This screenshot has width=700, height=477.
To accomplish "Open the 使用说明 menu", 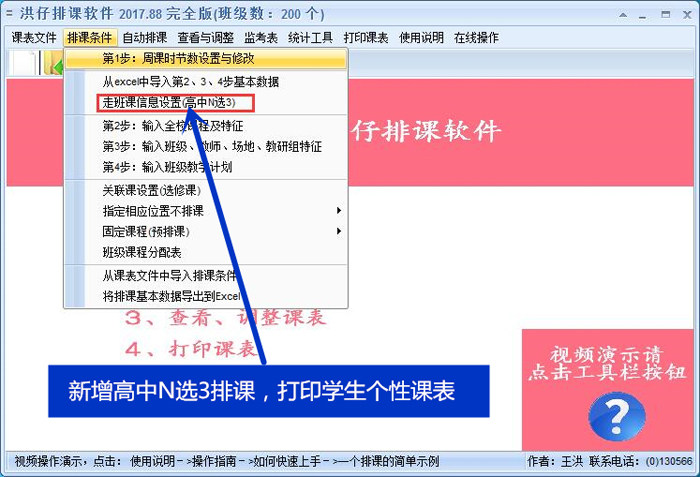I will point(421,38).
